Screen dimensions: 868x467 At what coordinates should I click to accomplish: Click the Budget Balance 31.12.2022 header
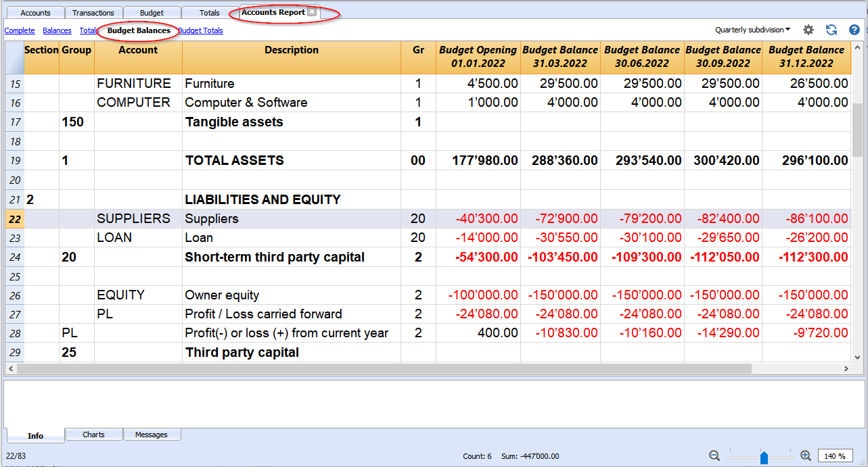click(x=806, y=57)
